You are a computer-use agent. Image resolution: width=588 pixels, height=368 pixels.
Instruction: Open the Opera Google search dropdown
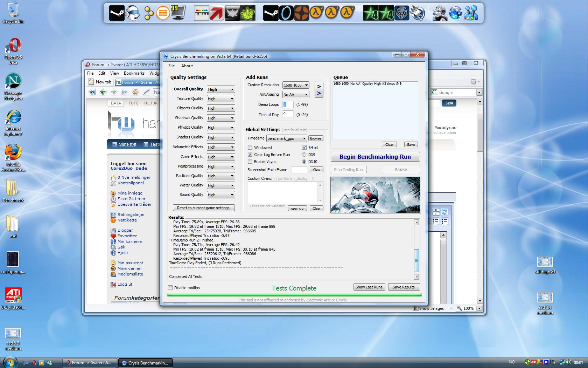479,93
